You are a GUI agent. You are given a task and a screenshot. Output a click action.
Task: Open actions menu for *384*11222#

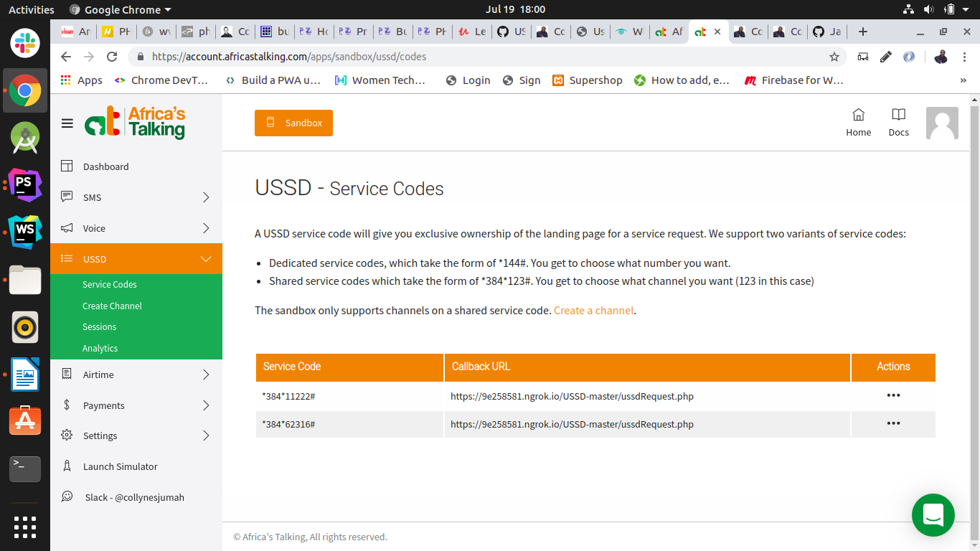point(893,395)
